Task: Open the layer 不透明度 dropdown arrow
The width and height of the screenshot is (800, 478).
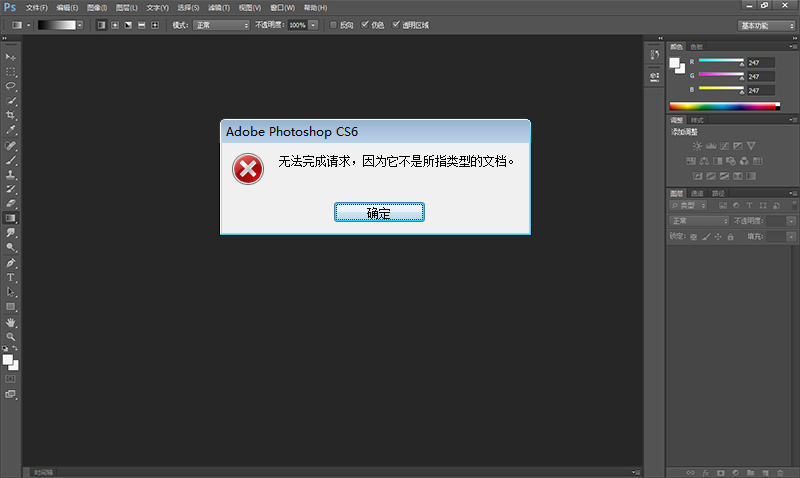Action: tap(791, 221)
